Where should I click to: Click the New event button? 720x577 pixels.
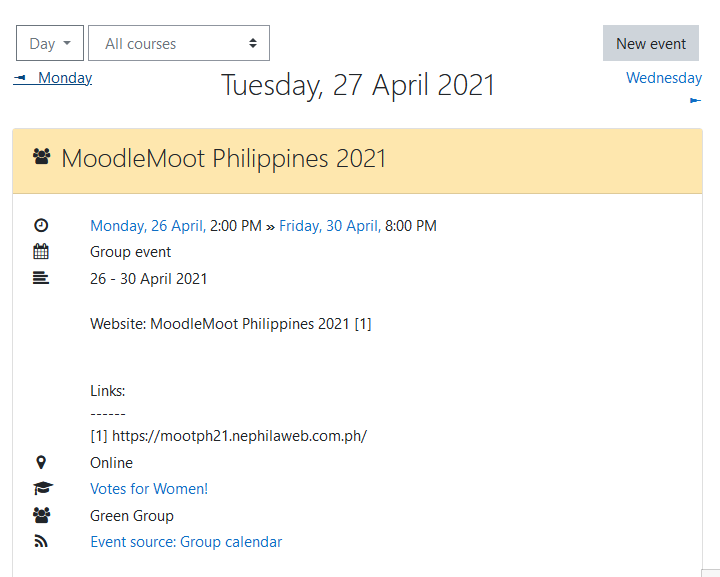tap(651, 43)
